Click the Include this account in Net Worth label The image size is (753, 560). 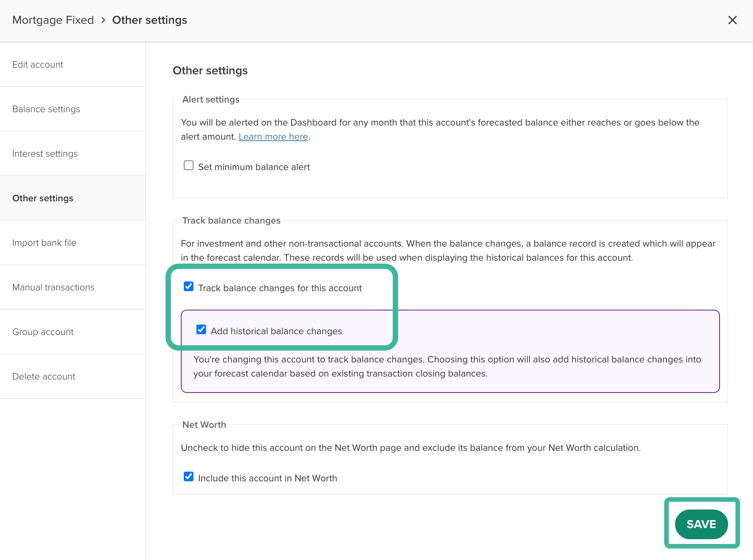267,478
